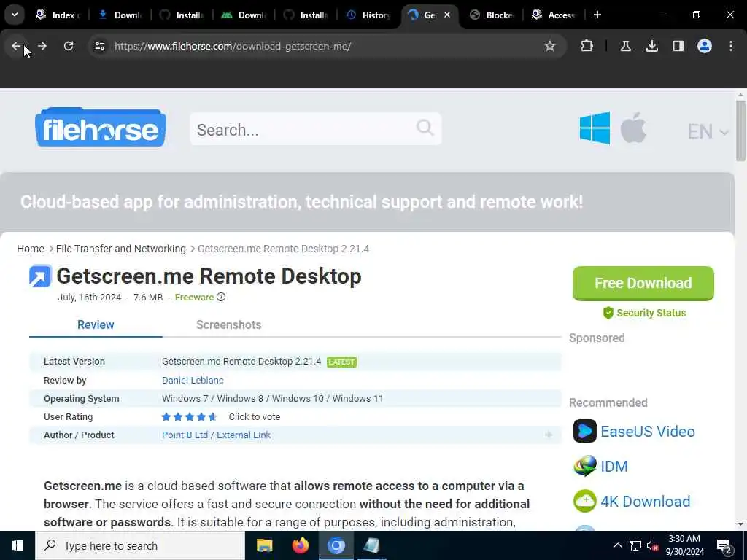Open the notepad-like taskbar app
747x560 pixels.
[371, 545]
